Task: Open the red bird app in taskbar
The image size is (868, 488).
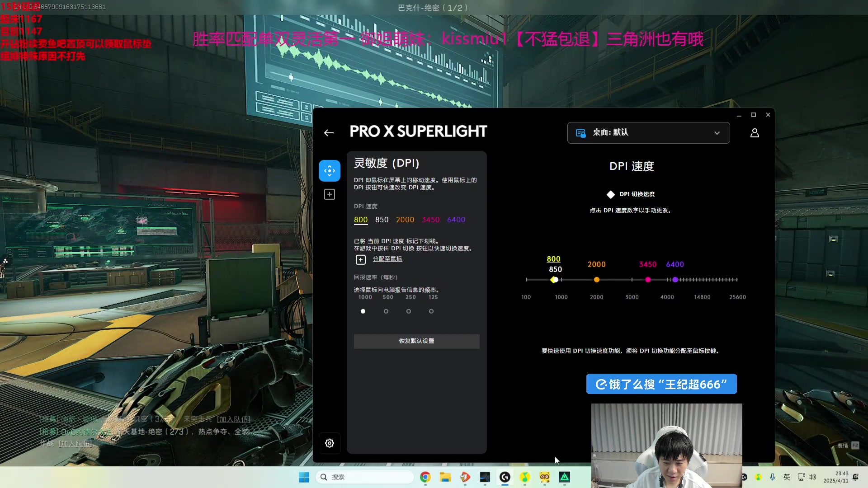Action: [465, 477]
